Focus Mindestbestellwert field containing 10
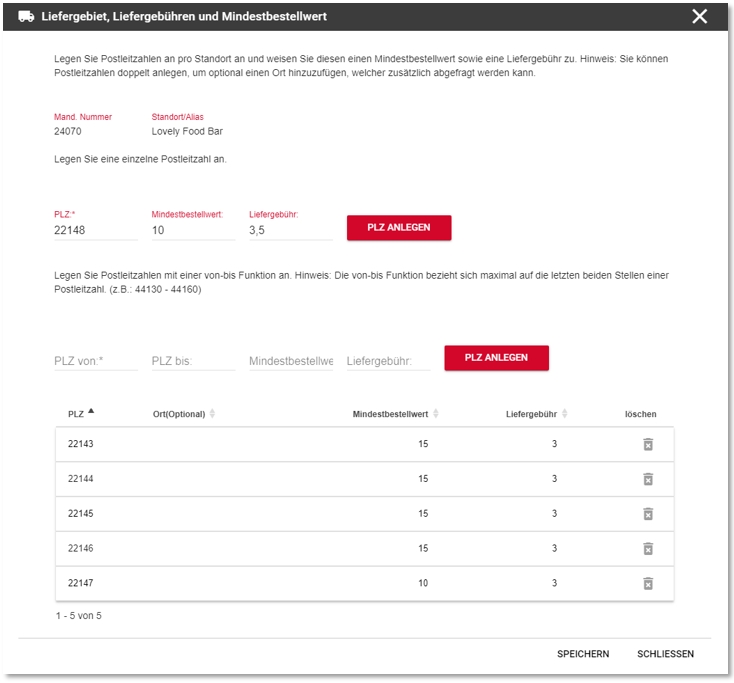This screenshot has height=683, width=734. pos(193,230)
